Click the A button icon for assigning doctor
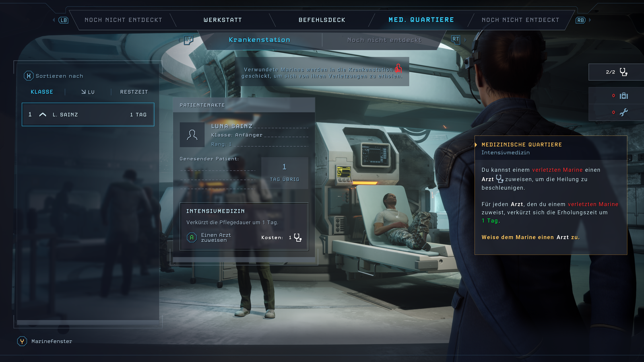The width and height of the screenshot is (644, 362). 192,238
